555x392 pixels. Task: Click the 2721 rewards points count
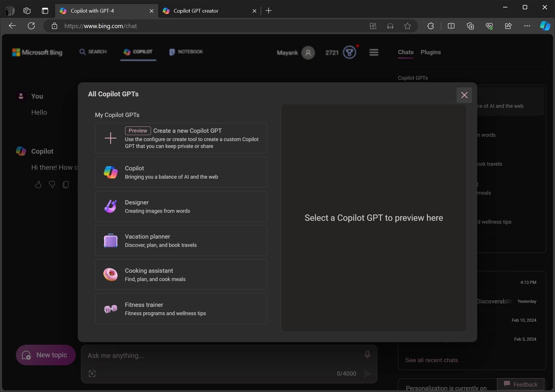(x=332, y=53)
